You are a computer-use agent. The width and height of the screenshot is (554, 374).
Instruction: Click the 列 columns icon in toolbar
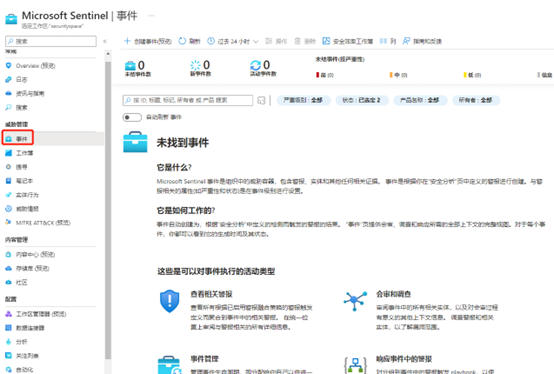383,41
